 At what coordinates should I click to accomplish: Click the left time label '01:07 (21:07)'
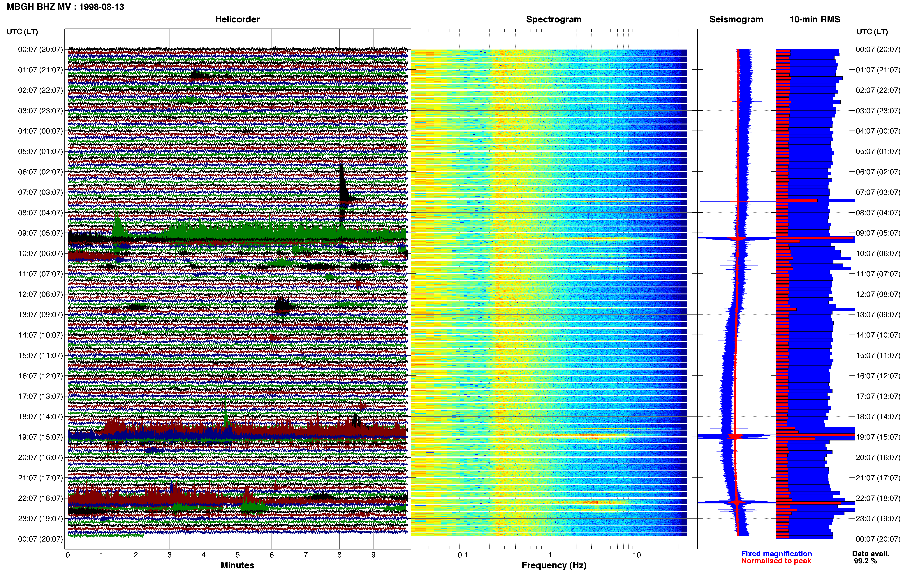(40, 70)
